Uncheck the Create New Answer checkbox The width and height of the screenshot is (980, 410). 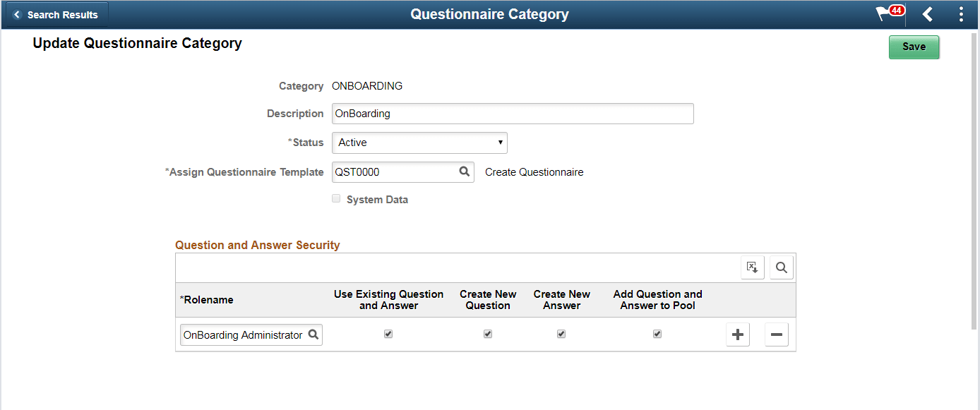[561, 333]
